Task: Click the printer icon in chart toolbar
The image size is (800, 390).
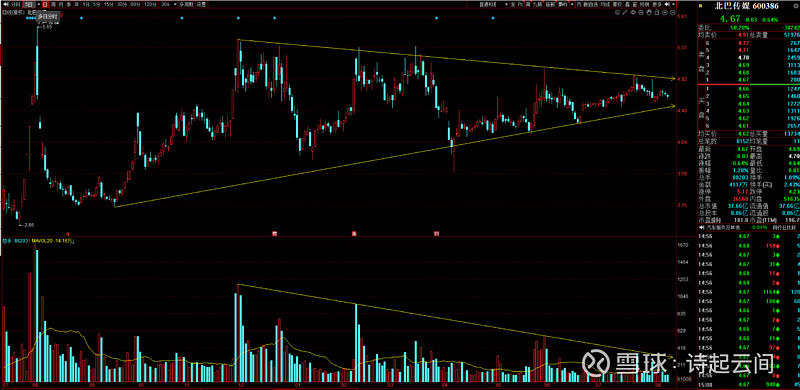Action: pos(641,13)
